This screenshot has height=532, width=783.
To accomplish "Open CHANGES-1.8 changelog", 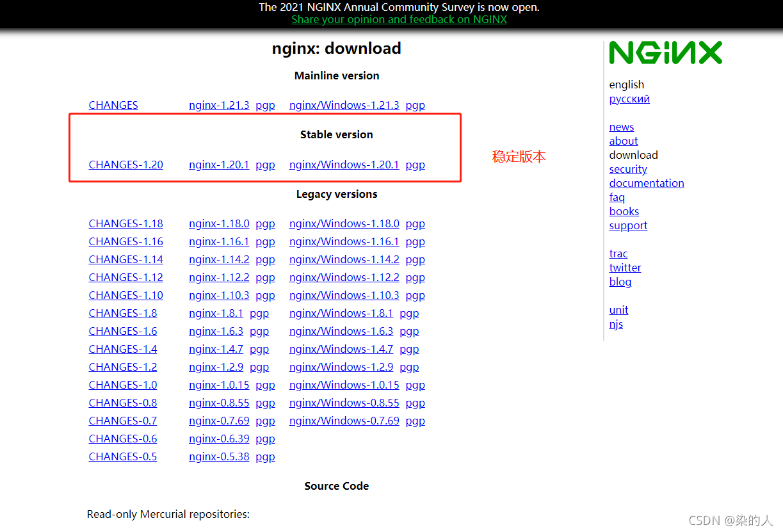I will pos(123,313).
